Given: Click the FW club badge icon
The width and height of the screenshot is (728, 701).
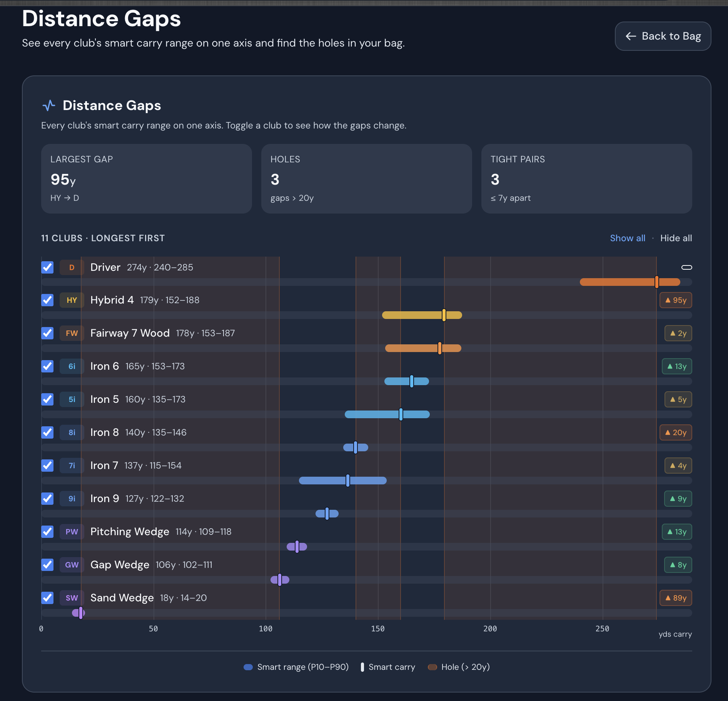Looking at the screenshot, I should tap(72, 334).
